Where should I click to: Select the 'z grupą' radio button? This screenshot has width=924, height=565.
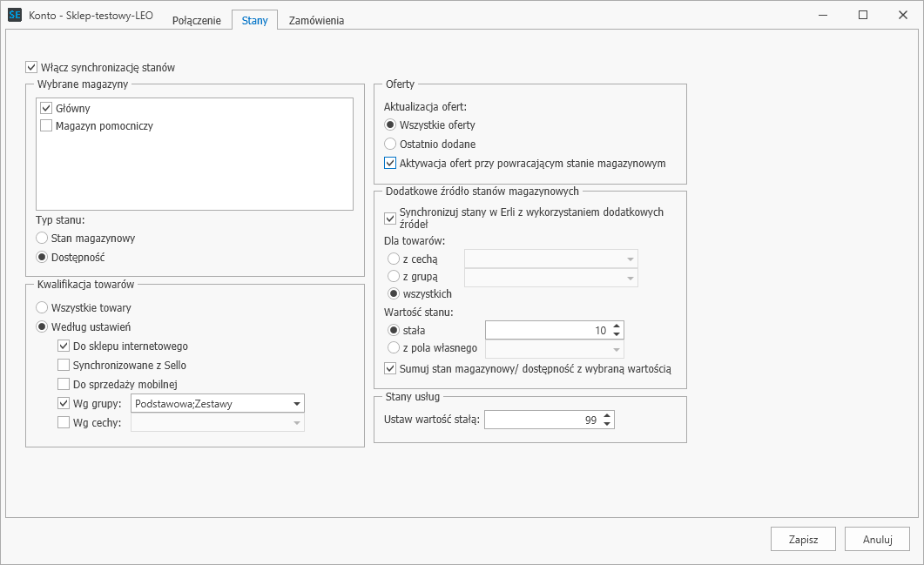pyautogui.click(x=394, y=276)
